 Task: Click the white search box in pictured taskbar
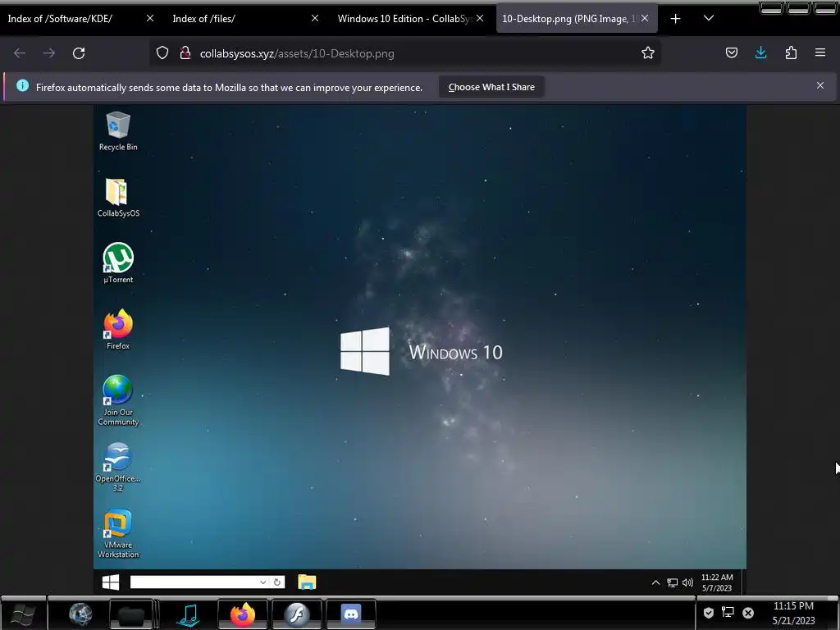pos(208,582)
